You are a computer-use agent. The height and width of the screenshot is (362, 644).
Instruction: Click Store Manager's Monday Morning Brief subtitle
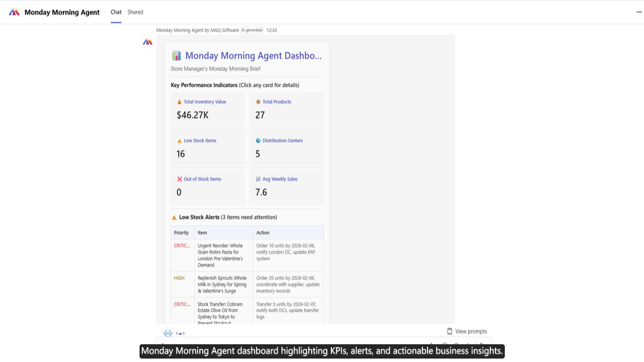tap(215, 69)
